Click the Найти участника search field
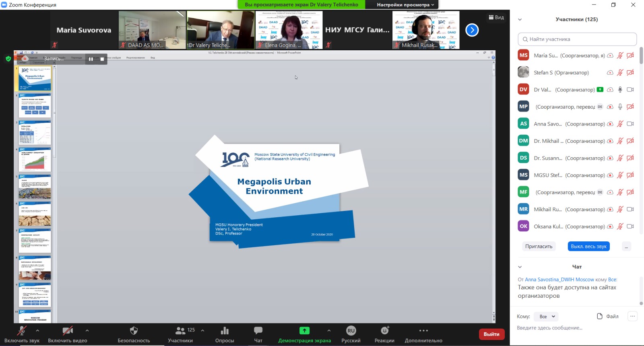The width and height of the screenshot is (644, 346). click(577, 39)
